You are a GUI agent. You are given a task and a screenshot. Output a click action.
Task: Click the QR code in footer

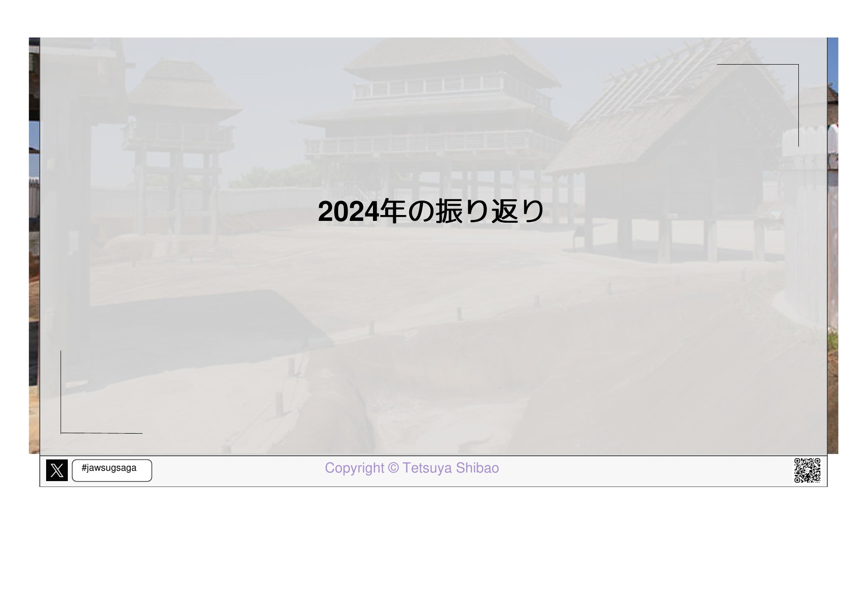coord(807,470)
